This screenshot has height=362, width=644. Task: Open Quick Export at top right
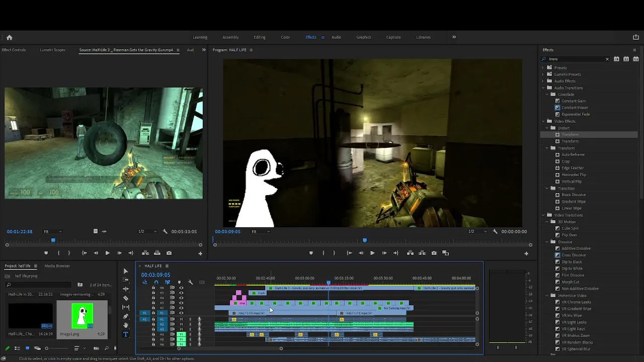tap(635, 37)
